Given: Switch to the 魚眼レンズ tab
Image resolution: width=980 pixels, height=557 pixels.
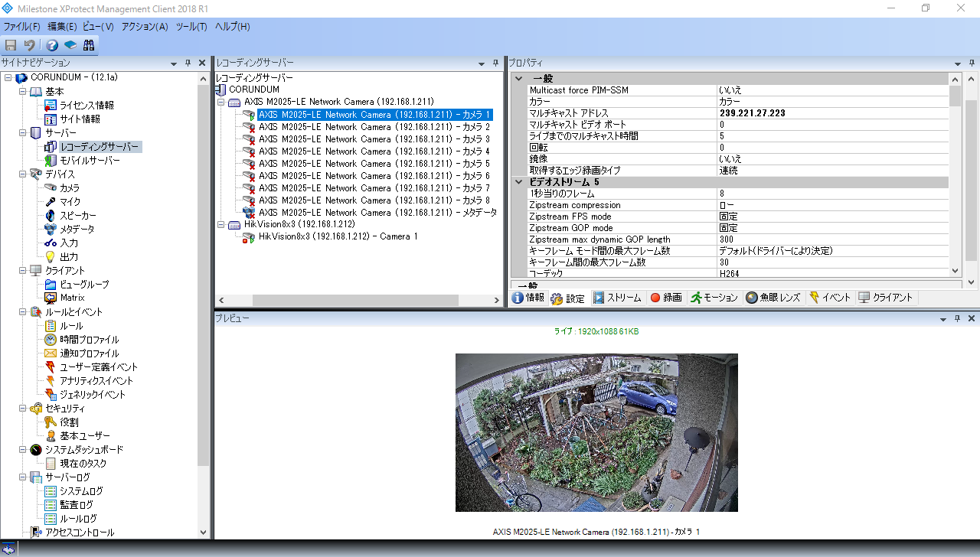Looking at the screenshot, I should click(x=773, y=298).
